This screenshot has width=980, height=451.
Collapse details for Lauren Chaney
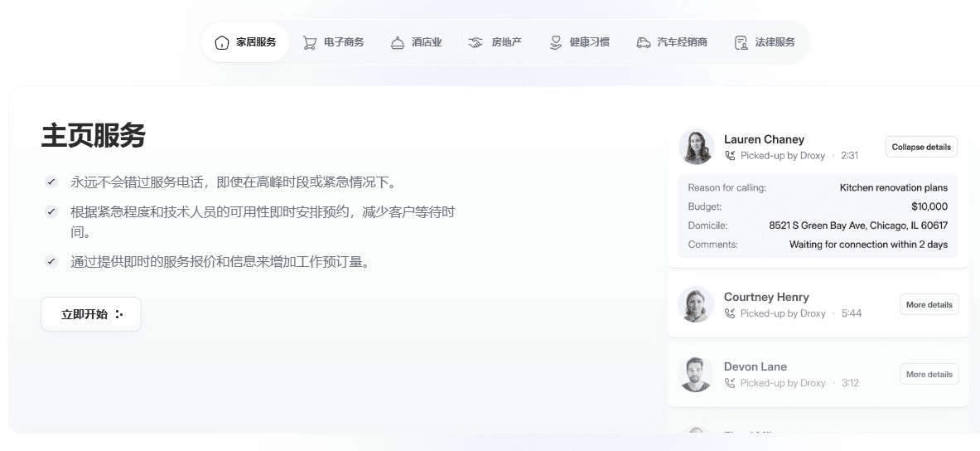click(921, 147)
